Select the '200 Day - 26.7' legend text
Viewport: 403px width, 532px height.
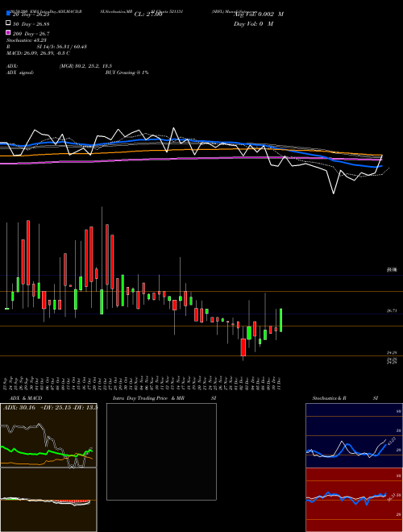31,33
